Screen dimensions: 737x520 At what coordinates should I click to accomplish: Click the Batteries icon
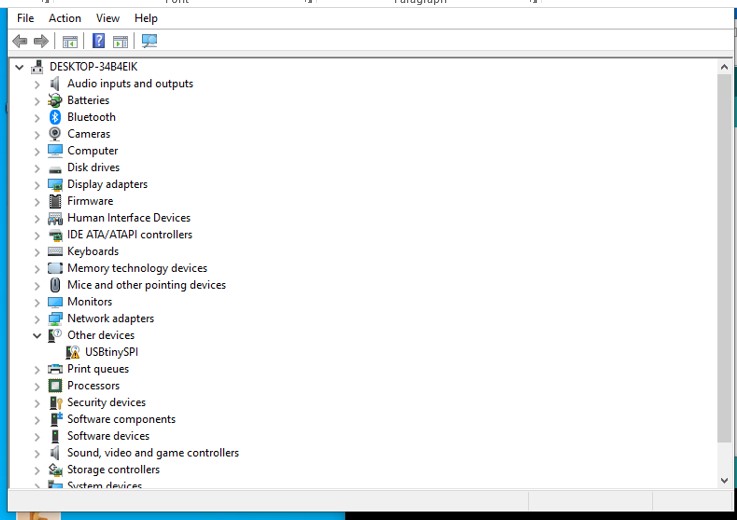point(55,100)
